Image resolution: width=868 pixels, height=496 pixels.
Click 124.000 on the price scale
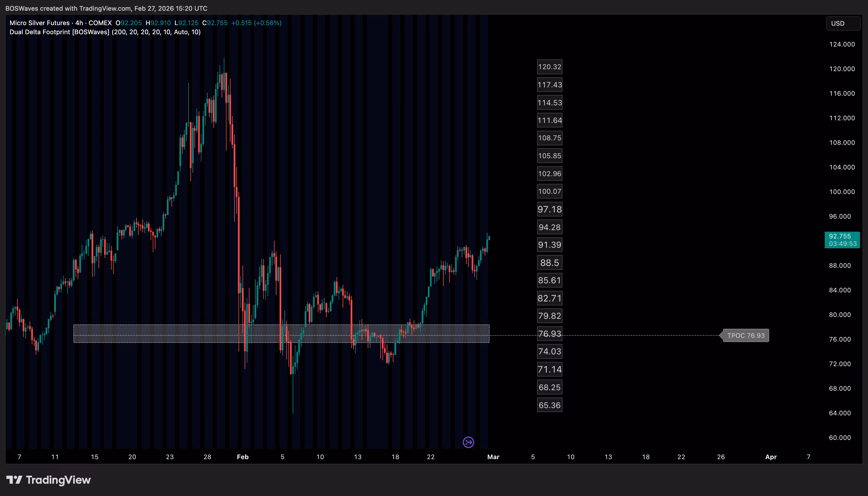[x=842, y=44]
